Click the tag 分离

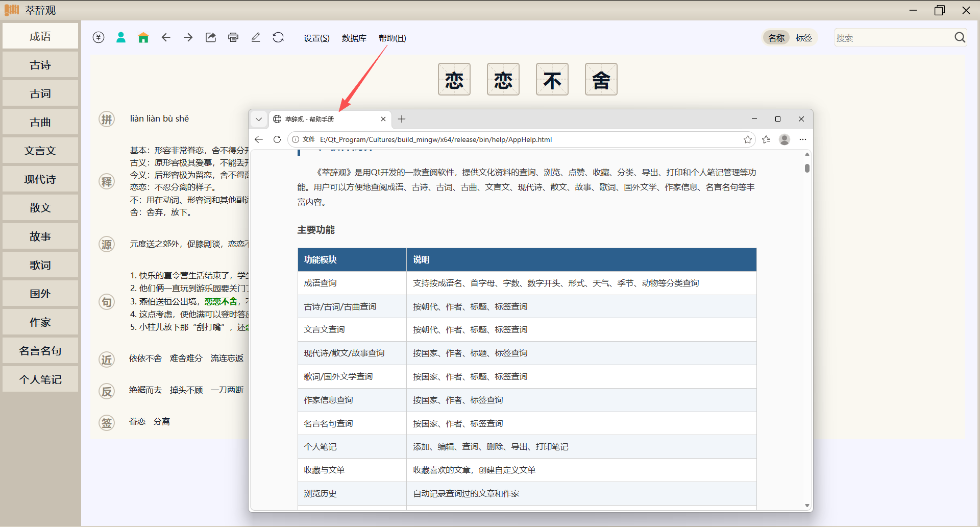coord(162,421)
